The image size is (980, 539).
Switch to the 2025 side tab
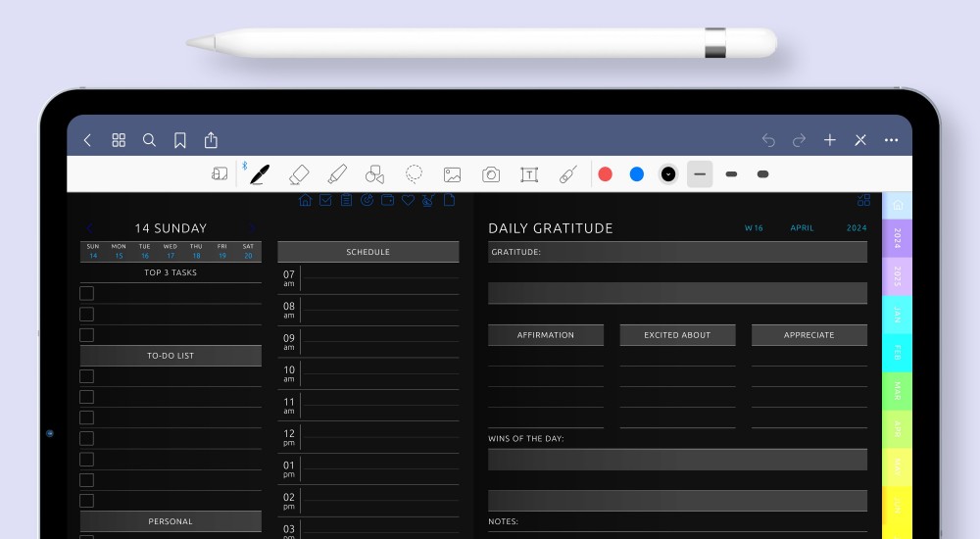898,276
